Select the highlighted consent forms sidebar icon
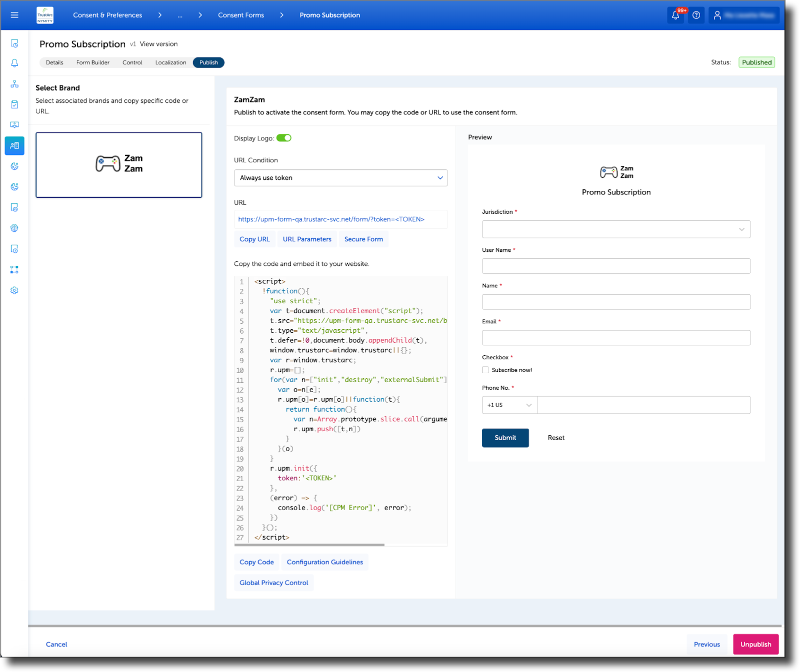This screenshot has height=672, width=800. pos(14,146)
